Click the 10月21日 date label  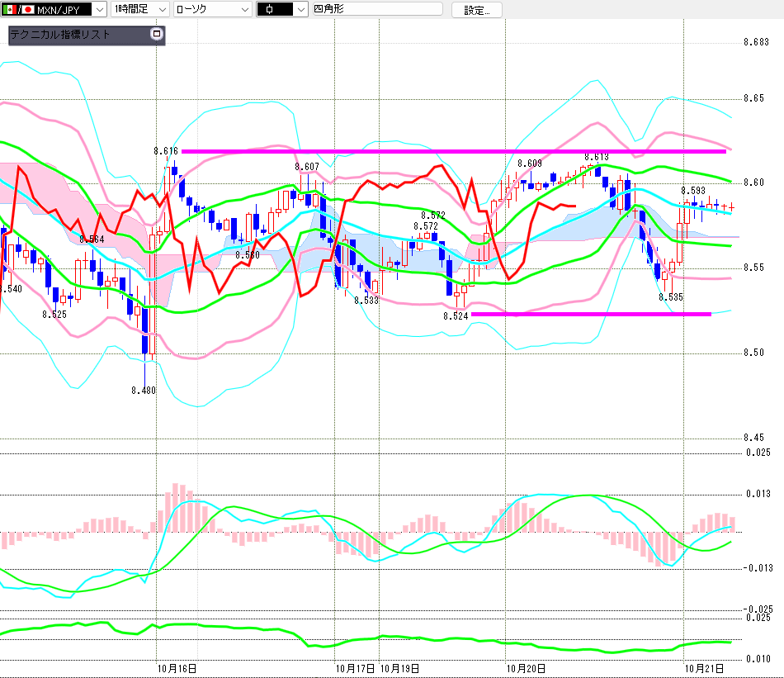[x=704, y=668]
